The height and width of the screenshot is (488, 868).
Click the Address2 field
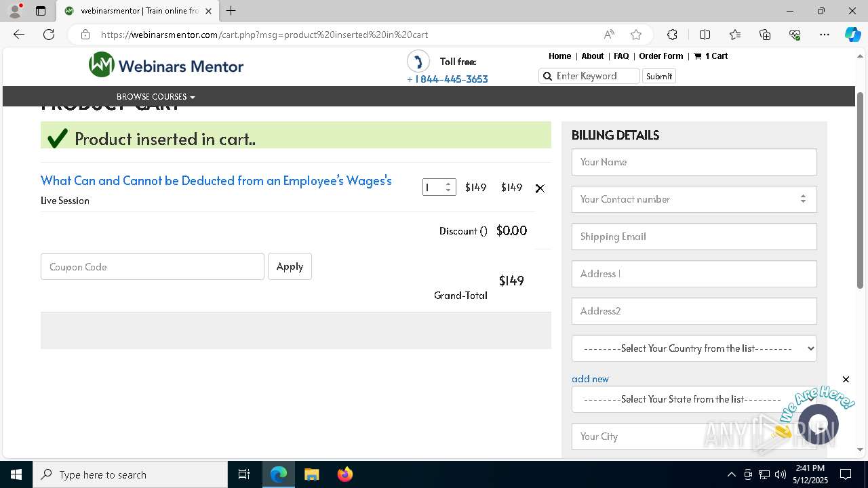[694, 311]
